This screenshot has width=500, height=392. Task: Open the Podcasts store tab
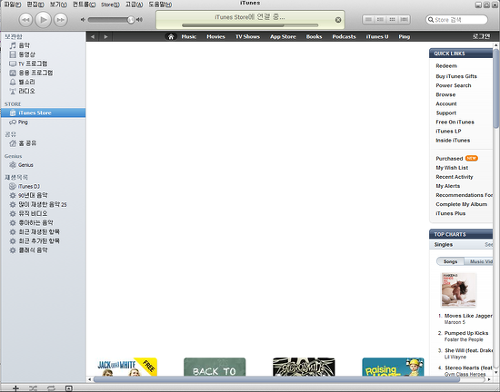coord(344,37)
